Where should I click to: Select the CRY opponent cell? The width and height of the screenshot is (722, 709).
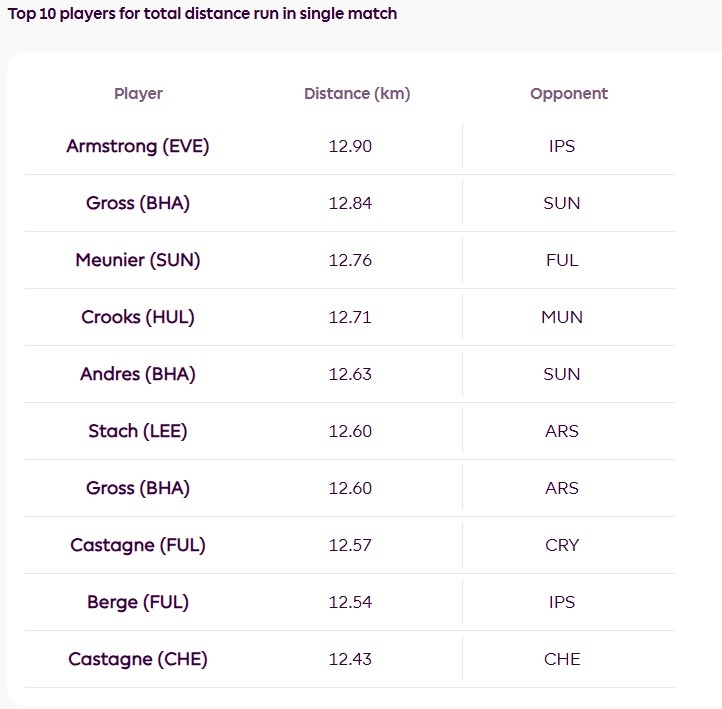562,545
